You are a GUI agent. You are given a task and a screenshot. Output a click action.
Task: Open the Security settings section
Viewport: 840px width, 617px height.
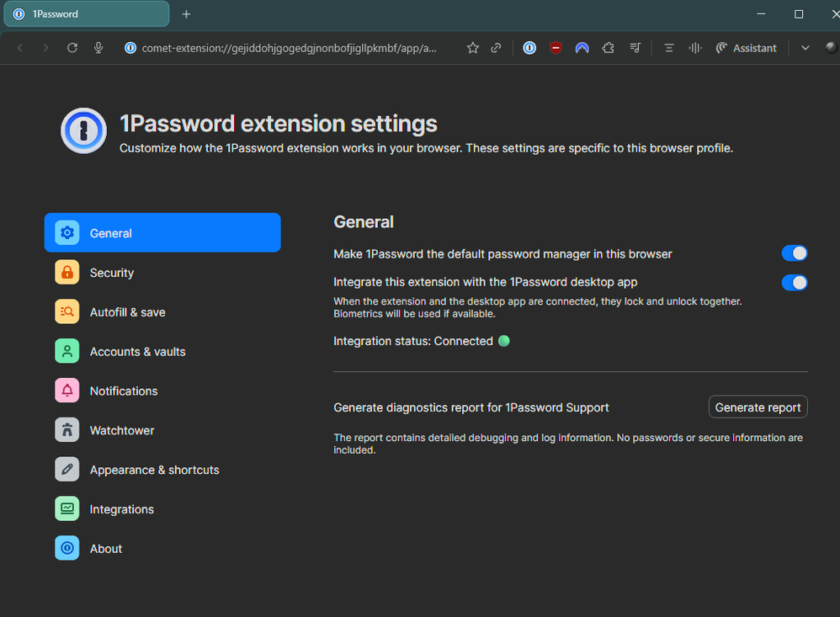coord(111,273)
